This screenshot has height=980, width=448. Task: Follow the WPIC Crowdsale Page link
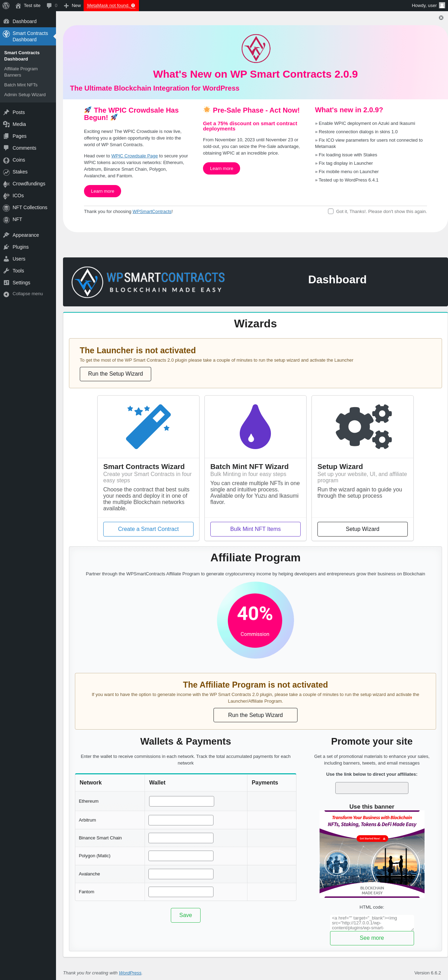[x=134, y=156]
